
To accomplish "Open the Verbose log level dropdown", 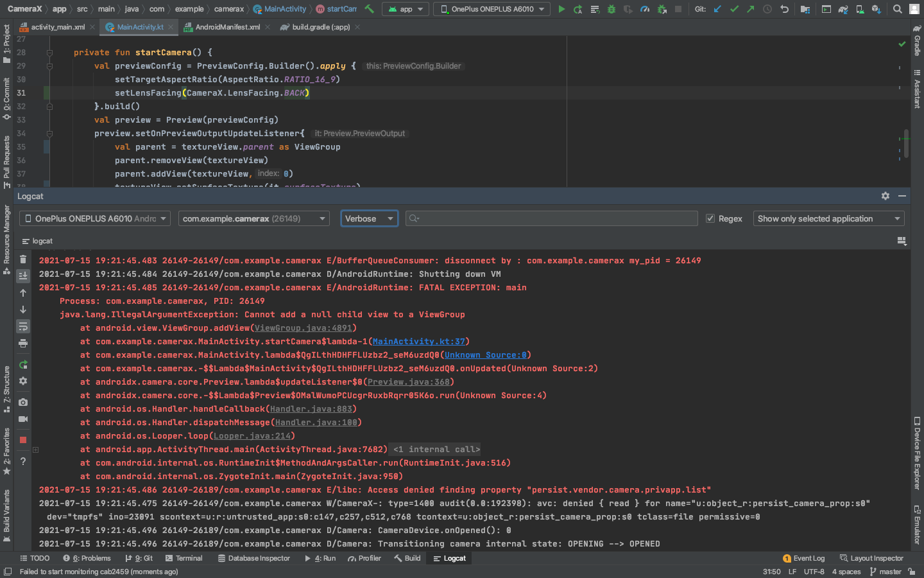I will [369, 218].
